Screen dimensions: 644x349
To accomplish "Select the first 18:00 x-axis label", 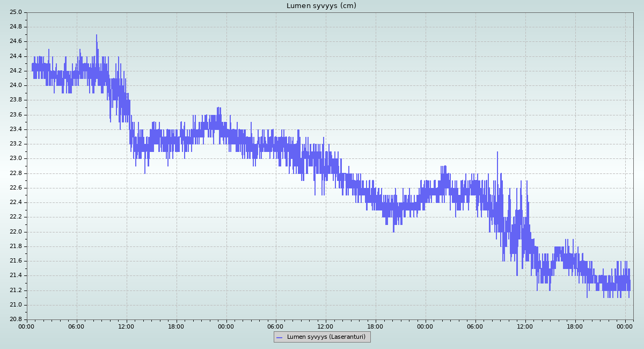I will point(177,326).
